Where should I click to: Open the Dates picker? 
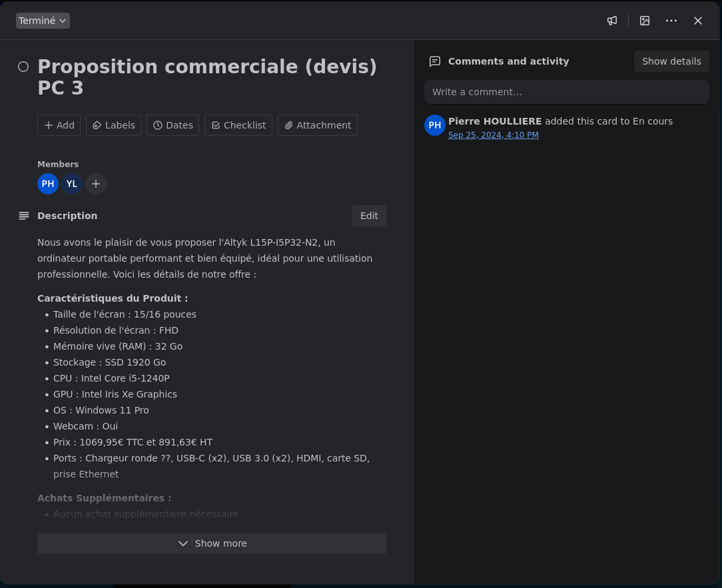pyautogui.click(x=173, y=125)
